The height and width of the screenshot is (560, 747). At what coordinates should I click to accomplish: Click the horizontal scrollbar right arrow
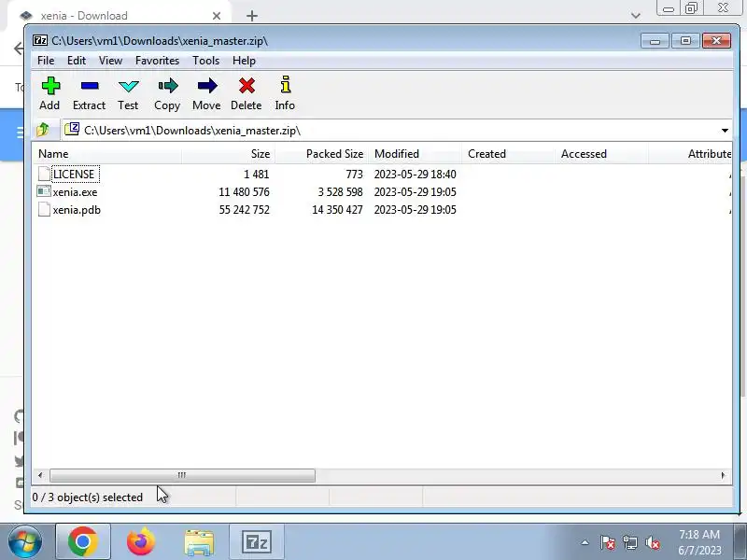(x=723, y=475)
